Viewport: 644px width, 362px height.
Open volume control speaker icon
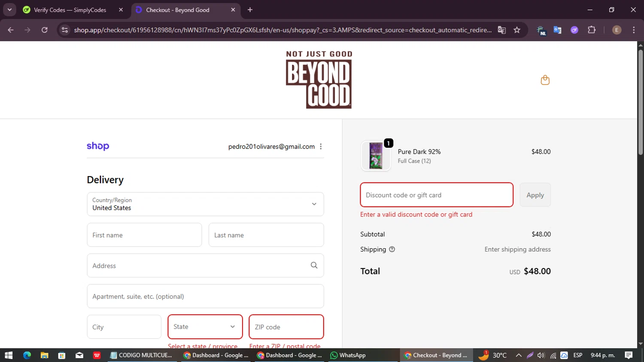541,355
